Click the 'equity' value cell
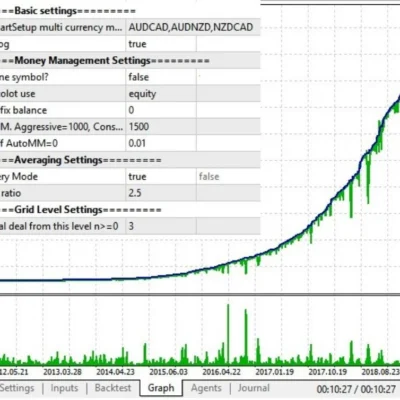 coord(142,94)
